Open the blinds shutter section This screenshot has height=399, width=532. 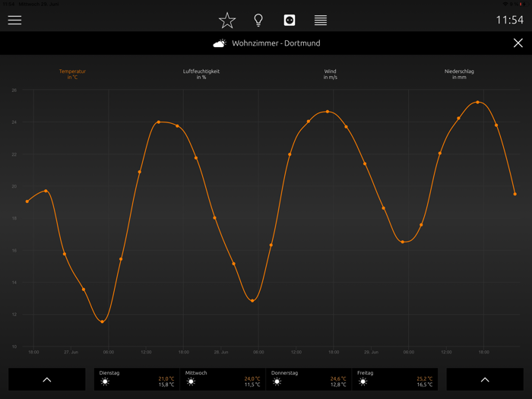[x=321, y=20]
